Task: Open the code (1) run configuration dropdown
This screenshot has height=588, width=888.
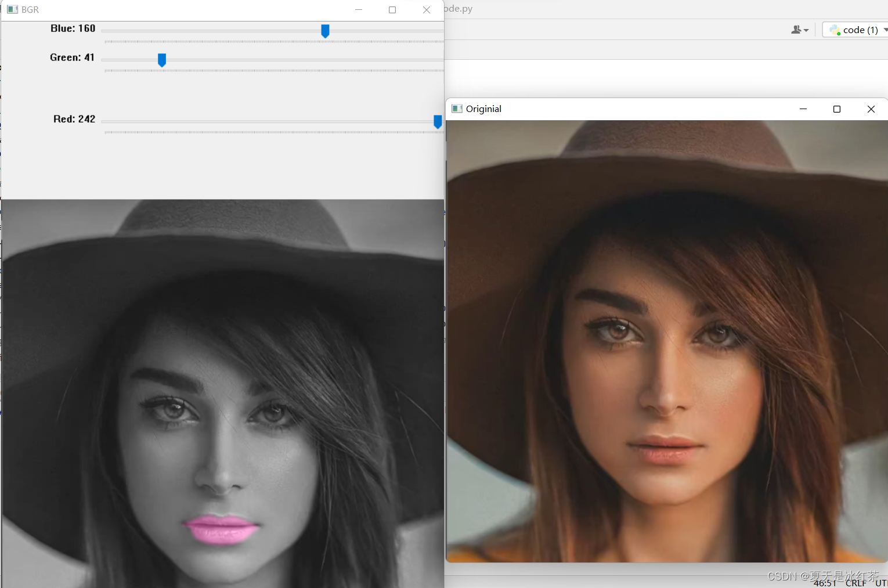Action: click(856, 30)
